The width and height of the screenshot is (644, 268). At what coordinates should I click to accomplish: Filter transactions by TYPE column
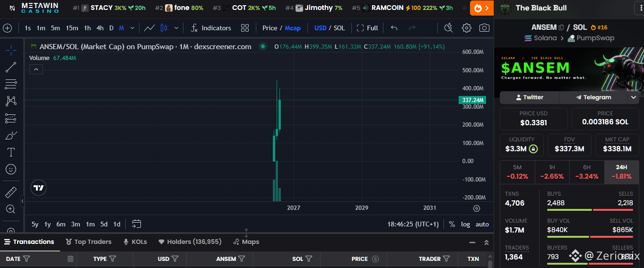tap(113, 259)
